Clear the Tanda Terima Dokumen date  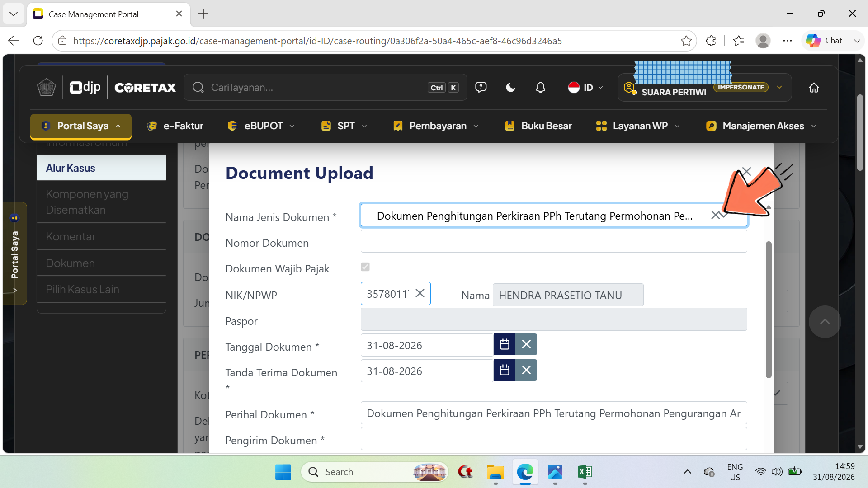(x=526, y=371)
